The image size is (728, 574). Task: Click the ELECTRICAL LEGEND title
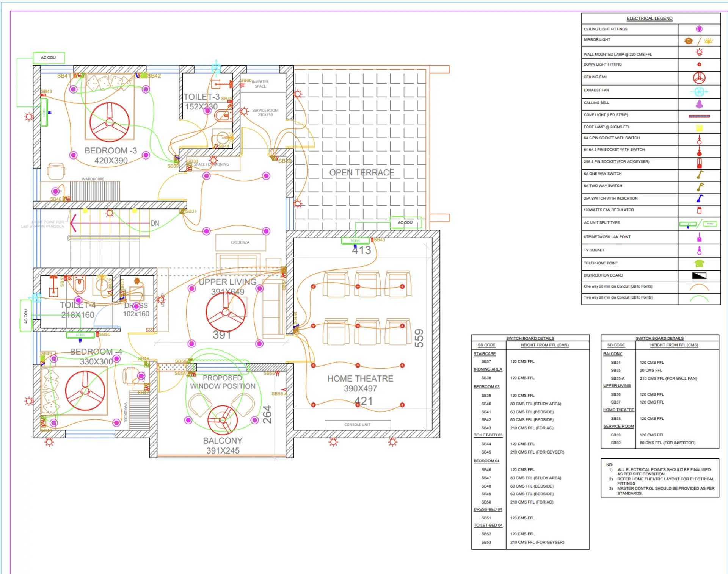pos(650,18)
